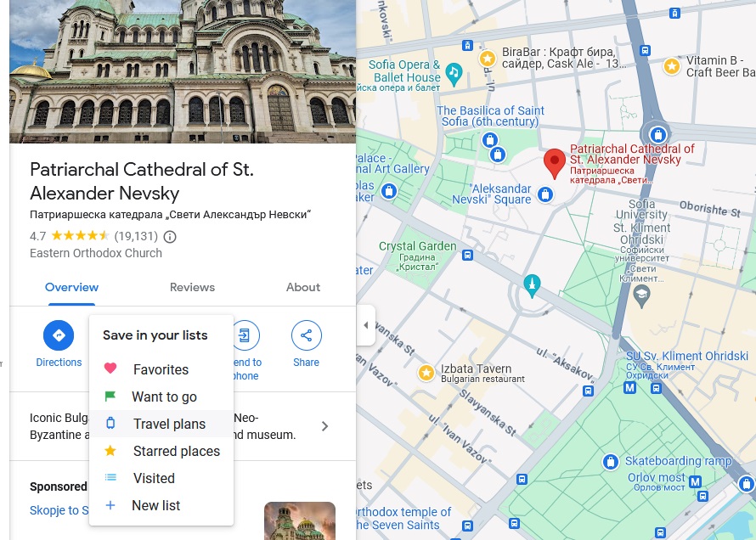Create a New list from save menu
Screen dimensions: 756x540
(x=155, y=505)
